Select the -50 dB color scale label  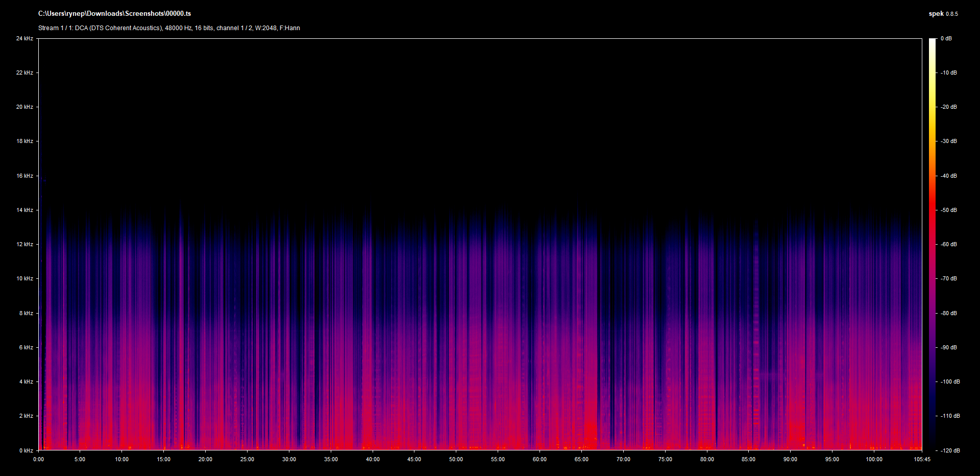coord(949,210)
